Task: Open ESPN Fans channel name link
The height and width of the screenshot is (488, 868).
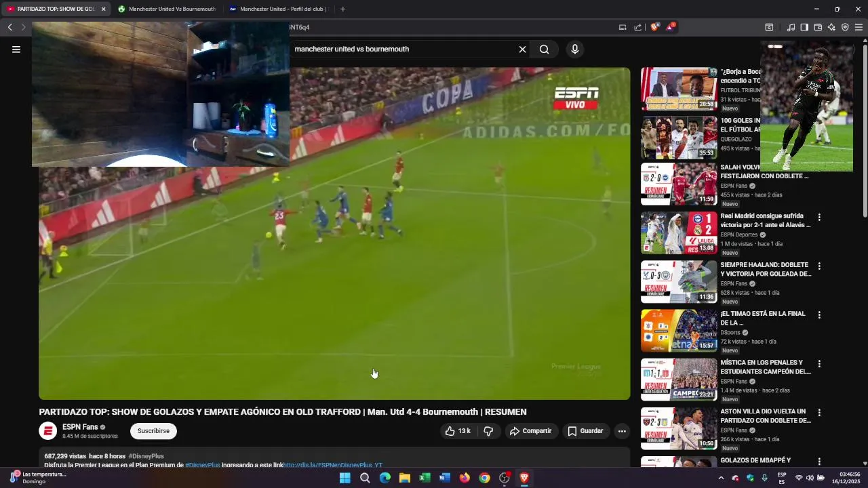Action: tap(80, 427)
